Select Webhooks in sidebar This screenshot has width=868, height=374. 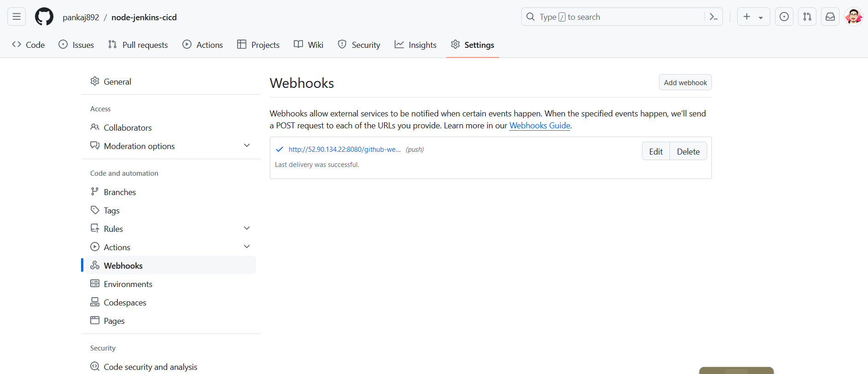point(171,265)
